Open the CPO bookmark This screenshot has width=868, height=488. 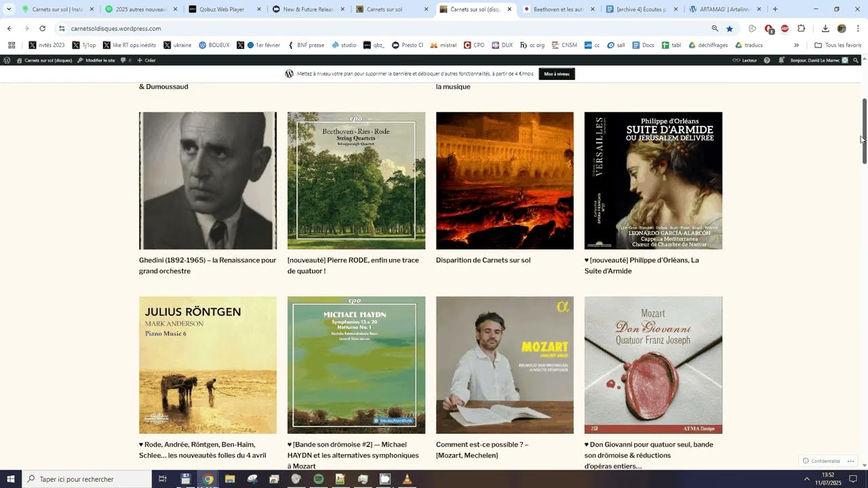tap(474, 45)
